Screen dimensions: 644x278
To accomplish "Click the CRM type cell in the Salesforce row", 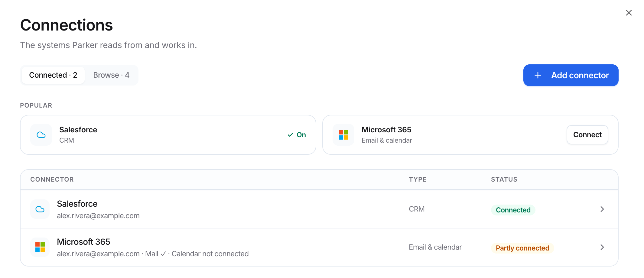I will coord(417,209).
